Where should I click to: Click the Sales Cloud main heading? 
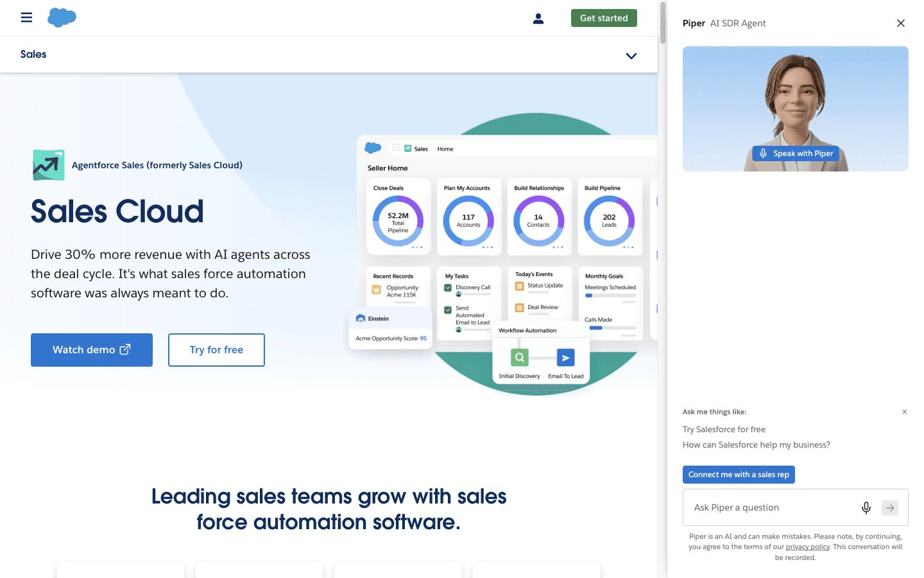(x=117, y=211)
